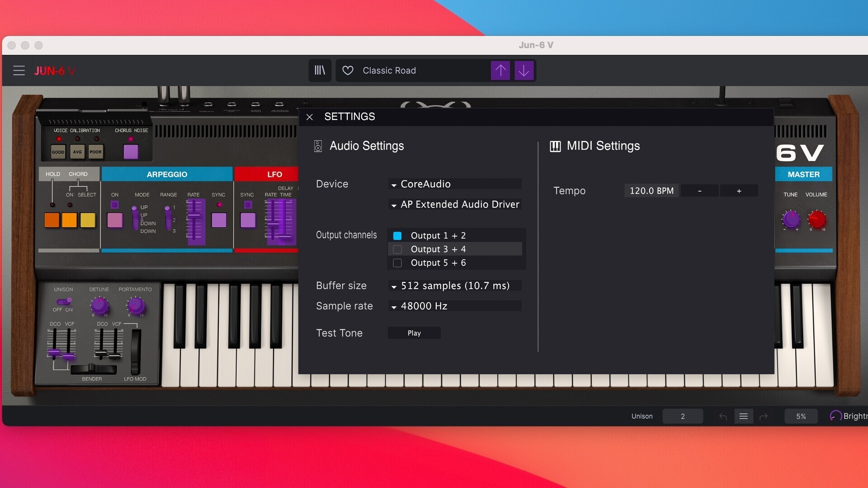868x488 pixels.
Task: Select POOR voice calibration button
Action: (95, 152)
